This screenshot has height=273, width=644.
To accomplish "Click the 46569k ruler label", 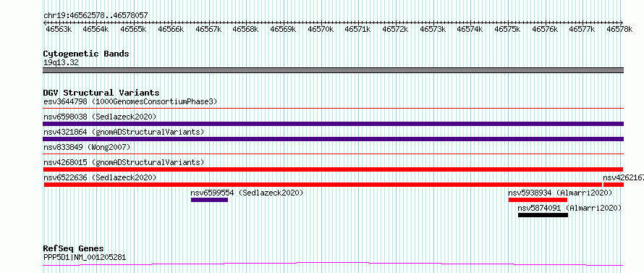I will (x=283, y=29).
